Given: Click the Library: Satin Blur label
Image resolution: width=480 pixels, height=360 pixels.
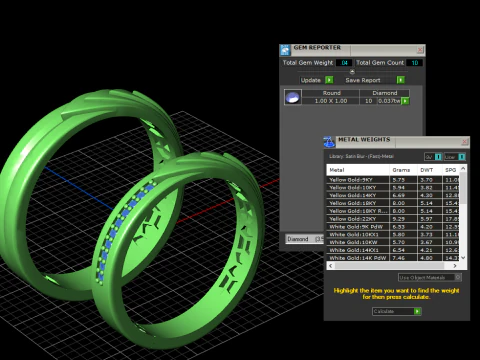Looking at the screenshot, I should point(361,156).
